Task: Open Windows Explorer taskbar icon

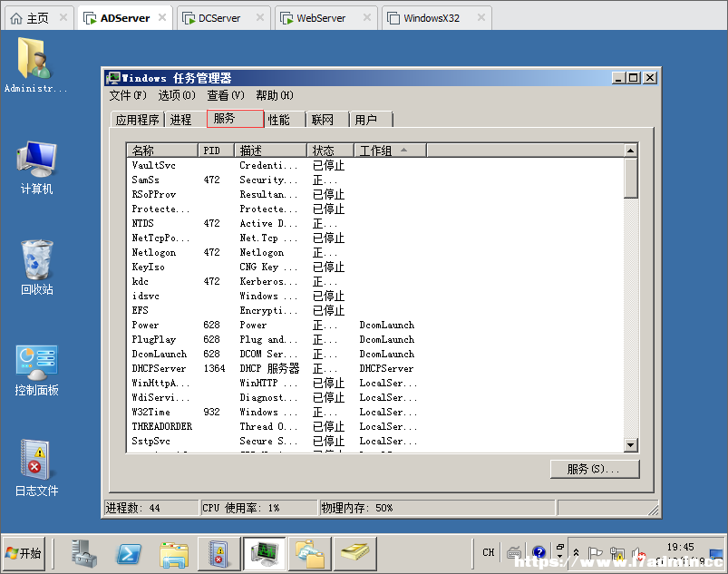Action: pyautogui.click(x=174, y=554)
